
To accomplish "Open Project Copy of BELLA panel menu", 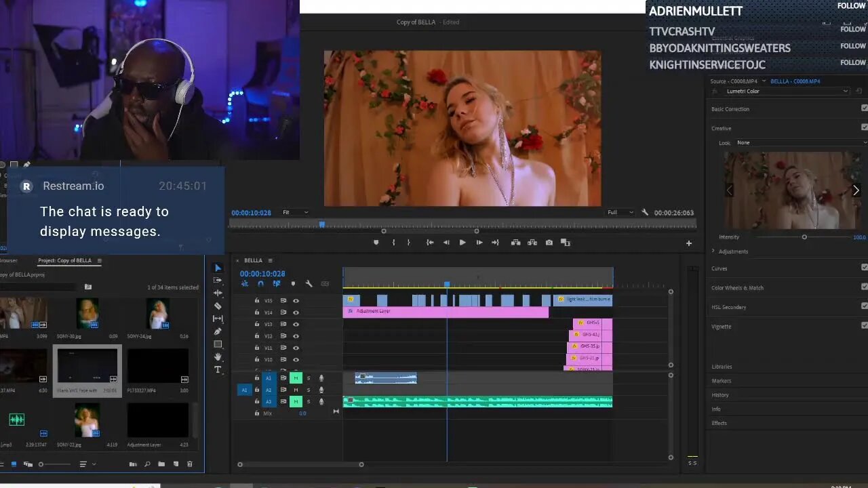I will [99, 260].
